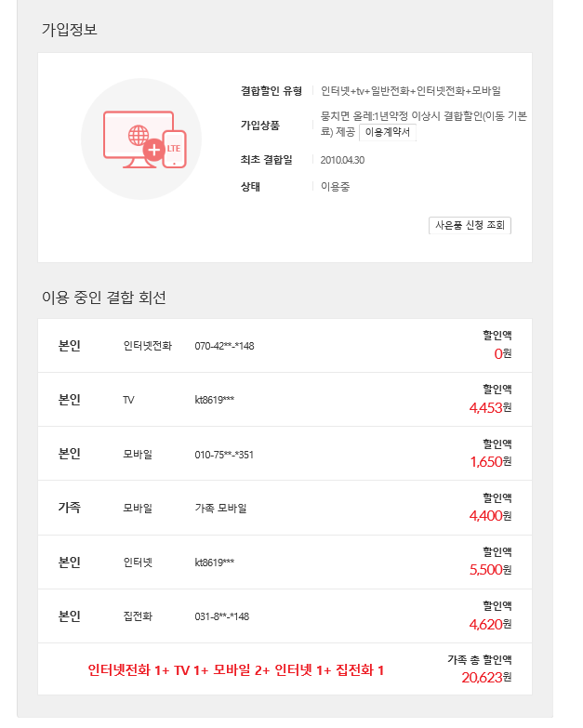Click the 인터넷 discount amount 5,500원
The width and height of the screenshot is (583, 728).
490,569
